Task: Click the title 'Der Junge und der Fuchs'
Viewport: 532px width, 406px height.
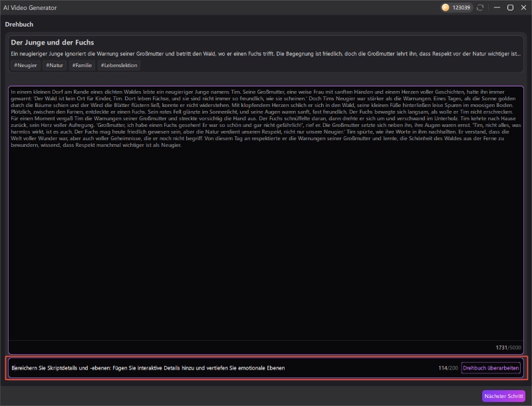Action: (x=53, y=43)
